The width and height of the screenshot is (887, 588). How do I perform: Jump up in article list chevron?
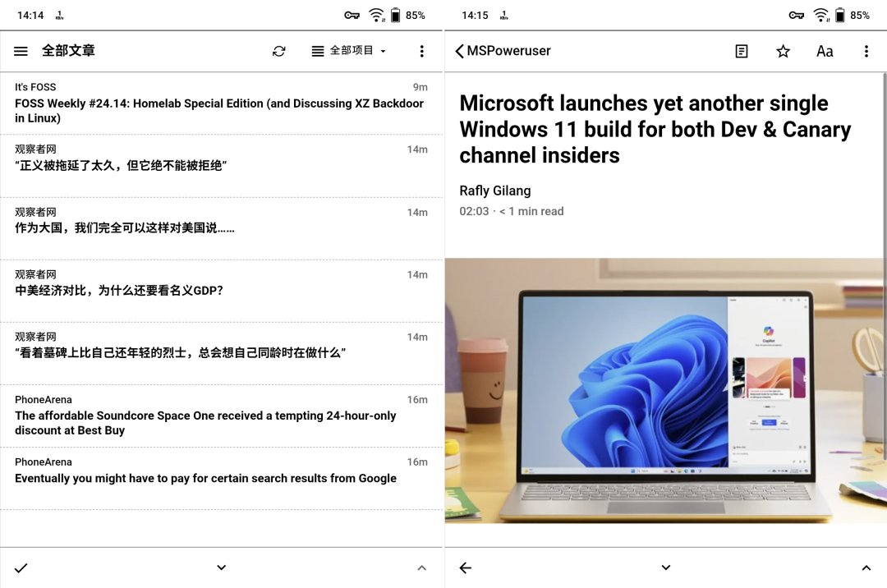pos(421,567)
